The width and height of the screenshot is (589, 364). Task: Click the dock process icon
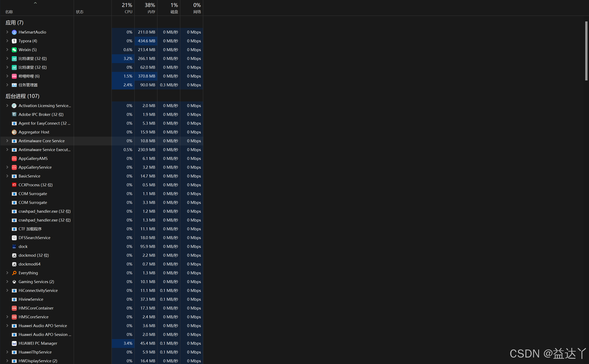click(x=14, y=246)
